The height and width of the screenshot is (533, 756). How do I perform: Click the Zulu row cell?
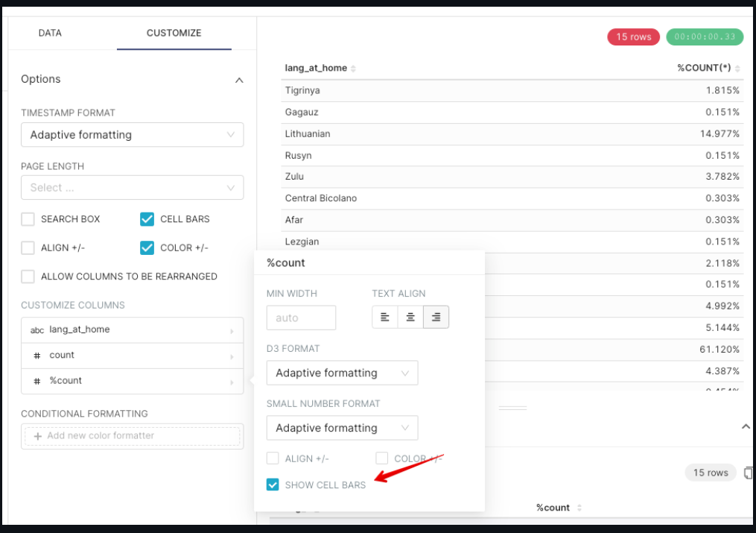[294, 177]
